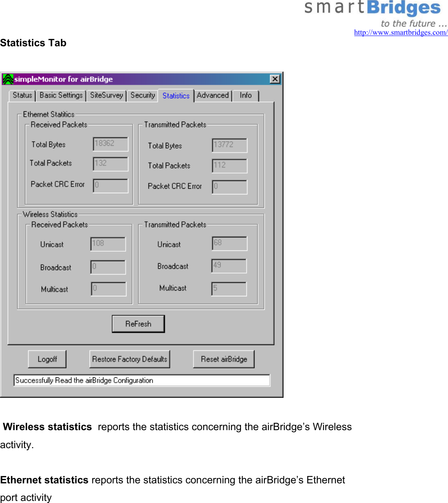Click the Reset airBridge button
This screenshot has width=448, height=503.
pyautogui.click(x=224, y=359)
